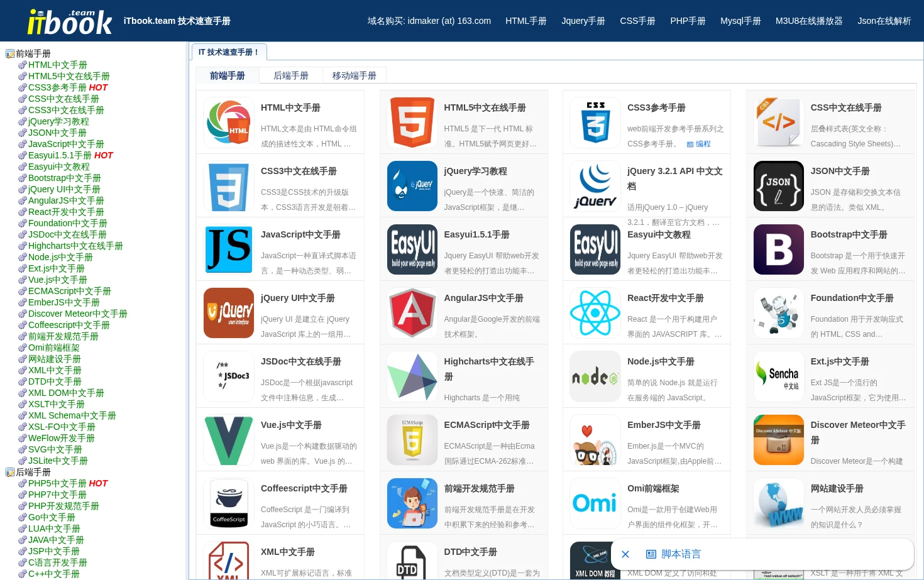Click the 网站建设手册 globe WWW icon
This screenshot has width=924, height=580.
point(779,503)
